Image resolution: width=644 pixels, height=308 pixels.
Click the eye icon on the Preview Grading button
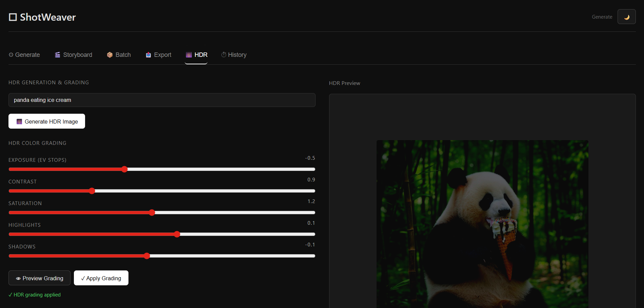click(18, 279)
